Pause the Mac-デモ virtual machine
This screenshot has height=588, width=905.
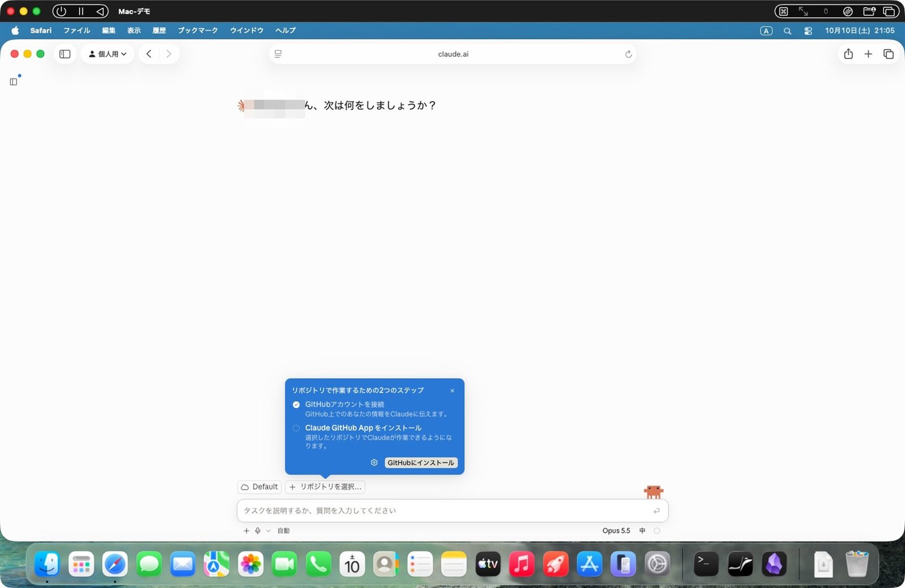[81, 11]
